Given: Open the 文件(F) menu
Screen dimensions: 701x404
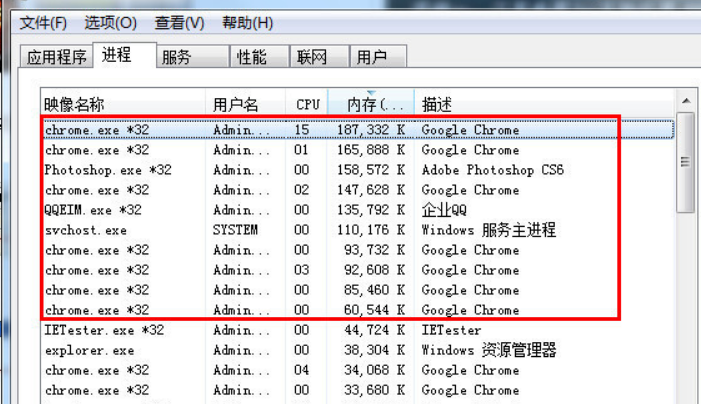Looking at the screenshot, I should [43, 22].
